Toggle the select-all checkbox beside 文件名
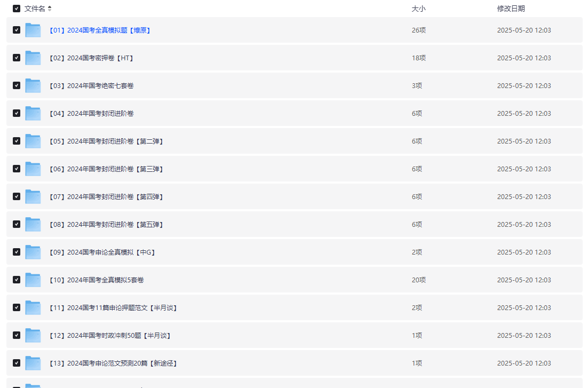Image resolution: width=588 pixels, height=388 pixels. [17, 9]
